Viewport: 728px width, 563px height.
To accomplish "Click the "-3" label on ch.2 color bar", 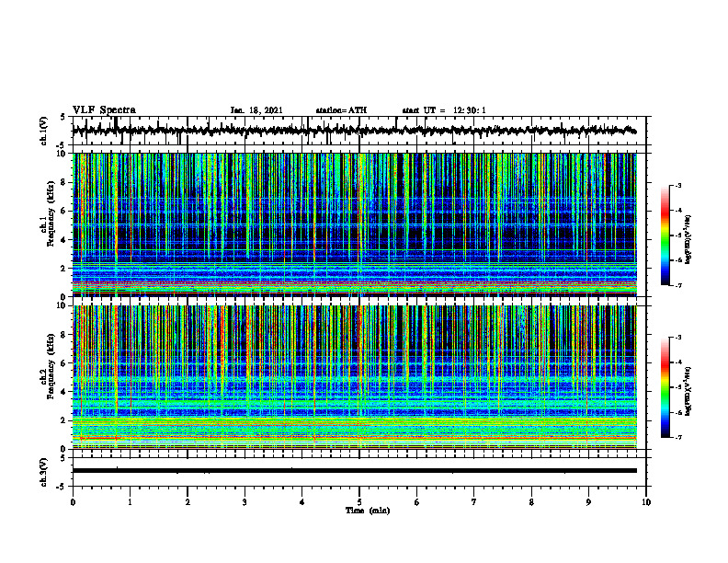I will pyautogui.click(x=677, y=338).
